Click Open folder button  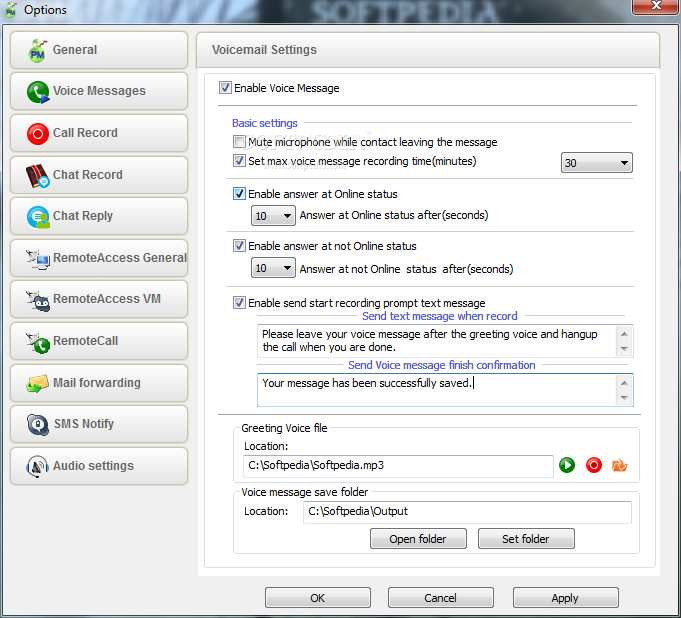point(418,539)
